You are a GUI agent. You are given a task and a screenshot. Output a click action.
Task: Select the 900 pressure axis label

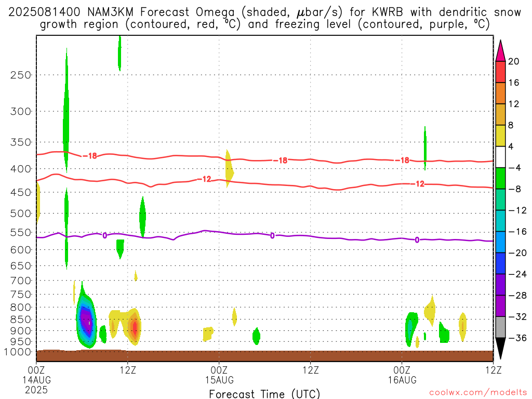pos(21,331)
